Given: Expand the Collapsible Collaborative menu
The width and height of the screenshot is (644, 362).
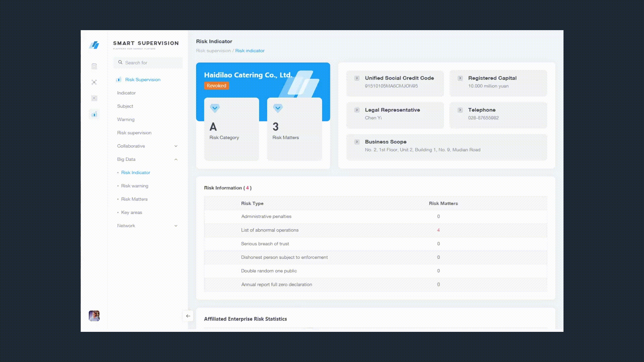Looking at the screenshot, I should (176, 146).
